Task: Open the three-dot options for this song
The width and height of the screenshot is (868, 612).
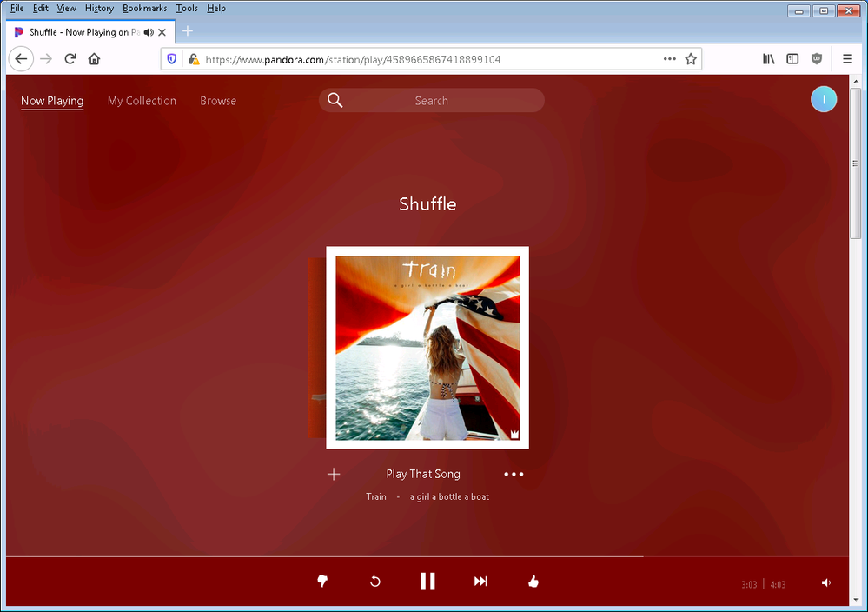Action: pyautogui.click(x=514, y=474)
